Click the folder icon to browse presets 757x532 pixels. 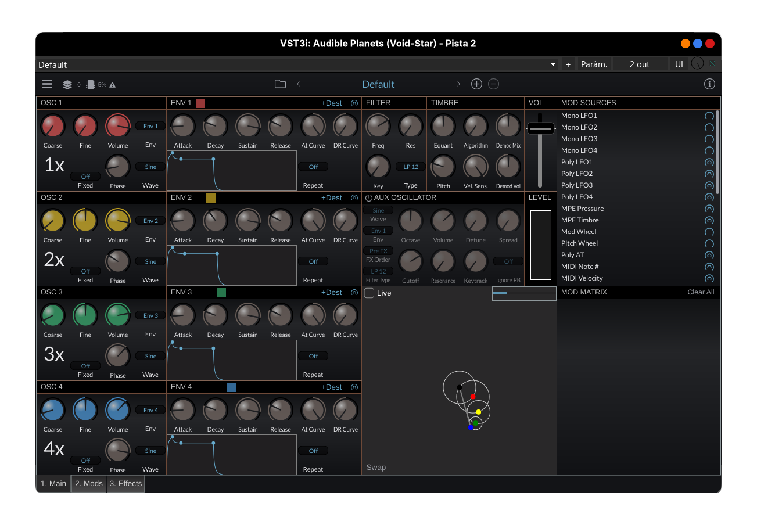pyautogui.click(x=280, y=84)
